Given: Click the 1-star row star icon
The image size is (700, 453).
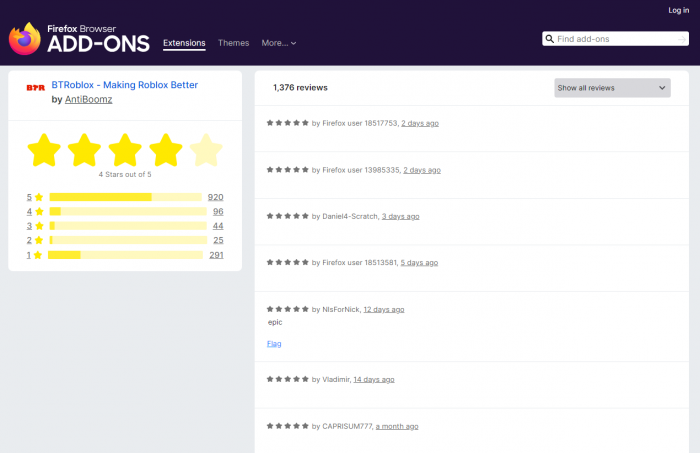Looking at the screenshot, I should [38, 255].
